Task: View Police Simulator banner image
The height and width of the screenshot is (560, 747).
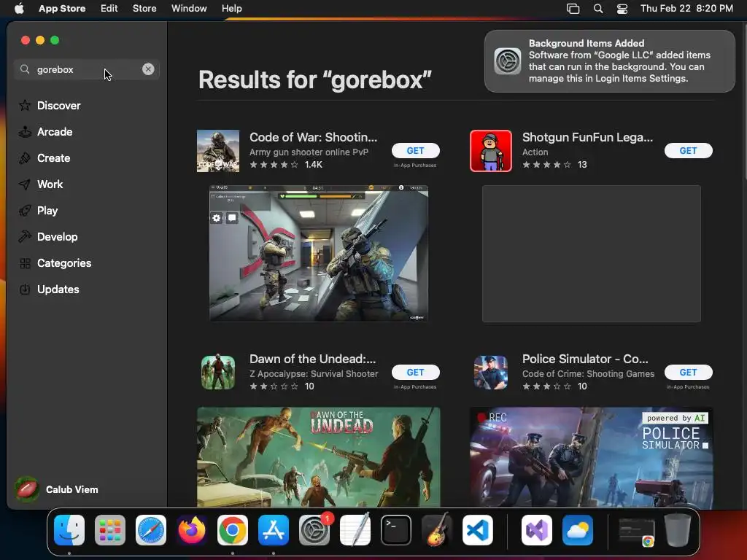Action: [x=591, y=456]
